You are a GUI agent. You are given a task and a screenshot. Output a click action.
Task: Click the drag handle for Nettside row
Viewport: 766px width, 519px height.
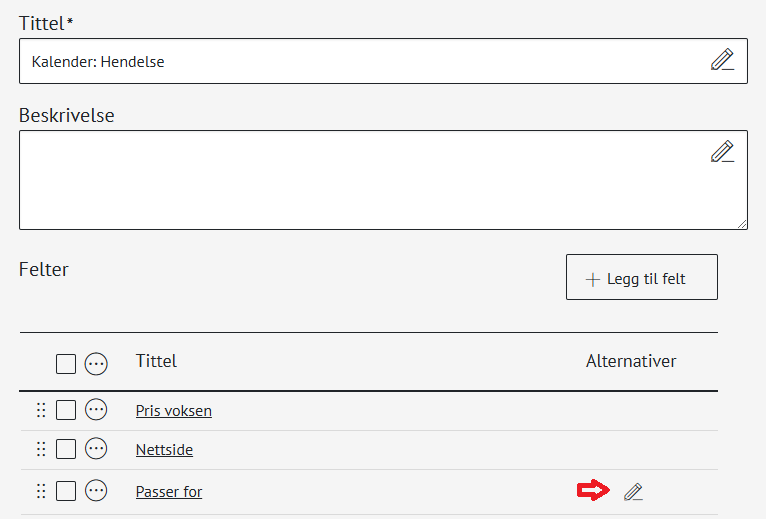point(41,450)
